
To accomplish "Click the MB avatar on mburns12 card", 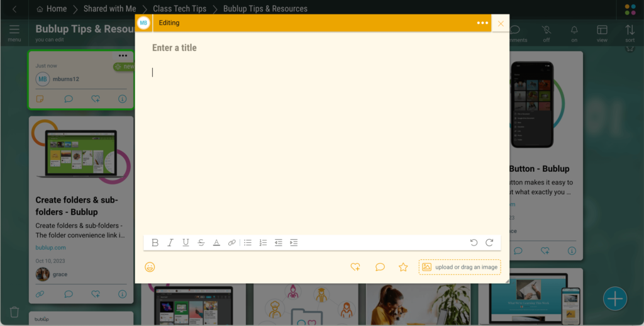I will (43, 79).
